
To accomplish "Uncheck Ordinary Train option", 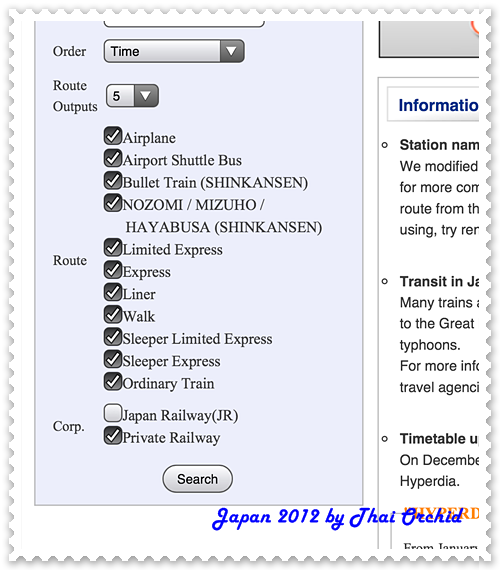I will click(113, 381).
